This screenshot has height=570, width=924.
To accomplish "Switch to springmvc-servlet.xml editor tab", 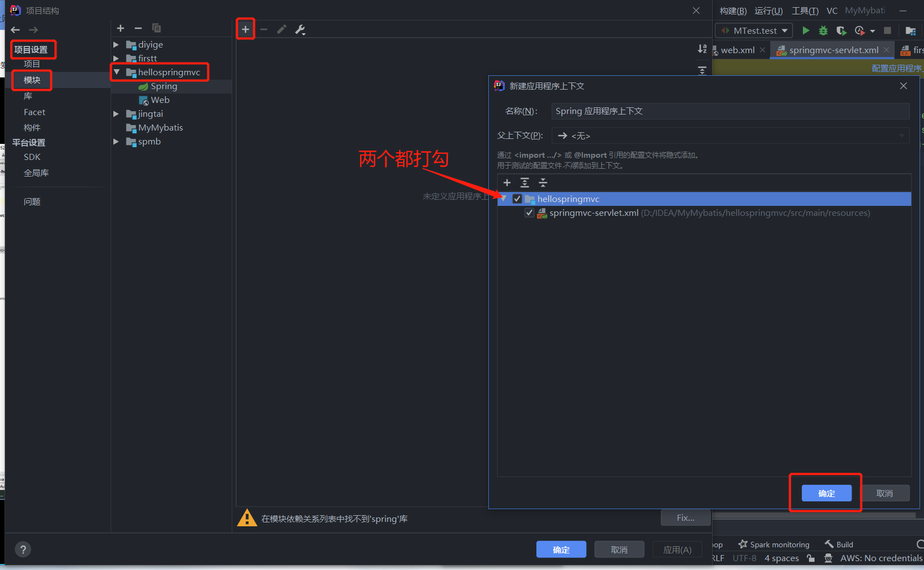I will pyautogui.click(x=833, y=50).
